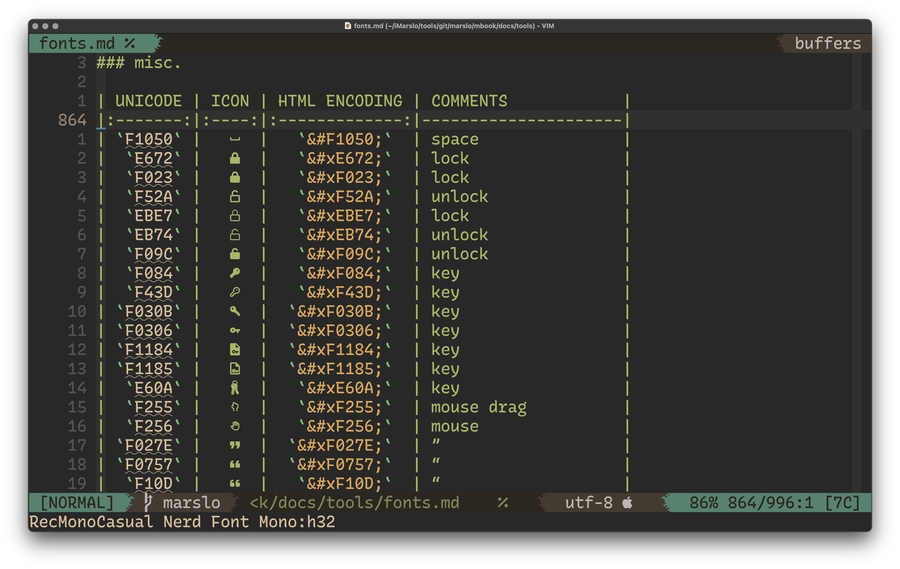Click the utf-8 encoding indicator
Viewport: 900px width, 569px height.
point(588,503)
